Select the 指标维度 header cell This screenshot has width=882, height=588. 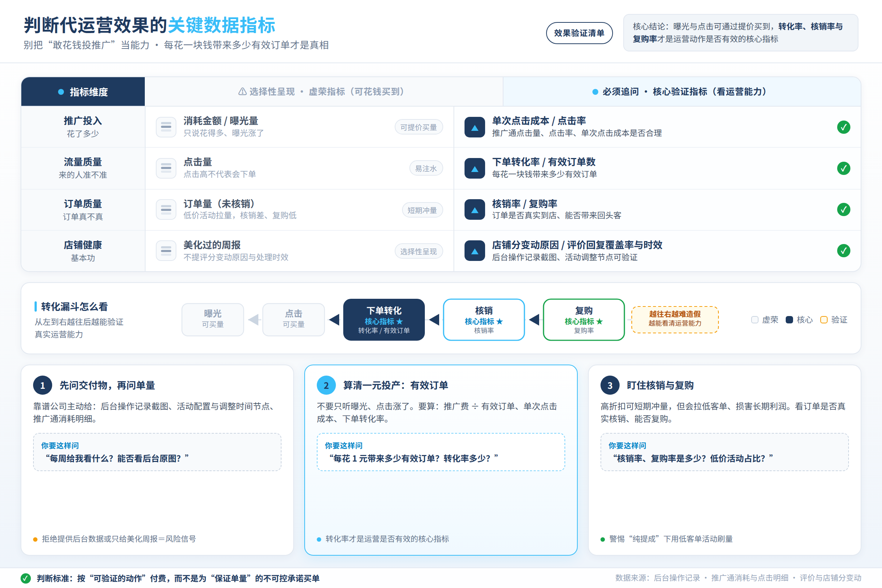pos(83,92)
